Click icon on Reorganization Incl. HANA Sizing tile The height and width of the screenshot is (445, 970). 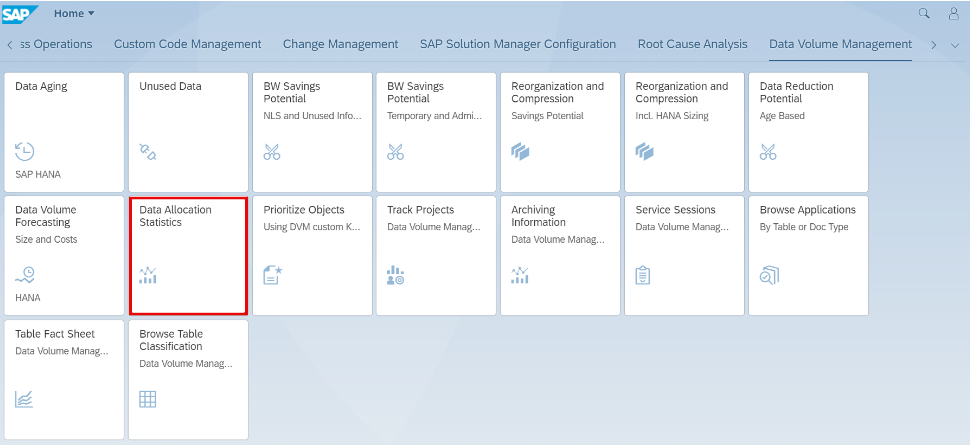(x=645, y=152)
